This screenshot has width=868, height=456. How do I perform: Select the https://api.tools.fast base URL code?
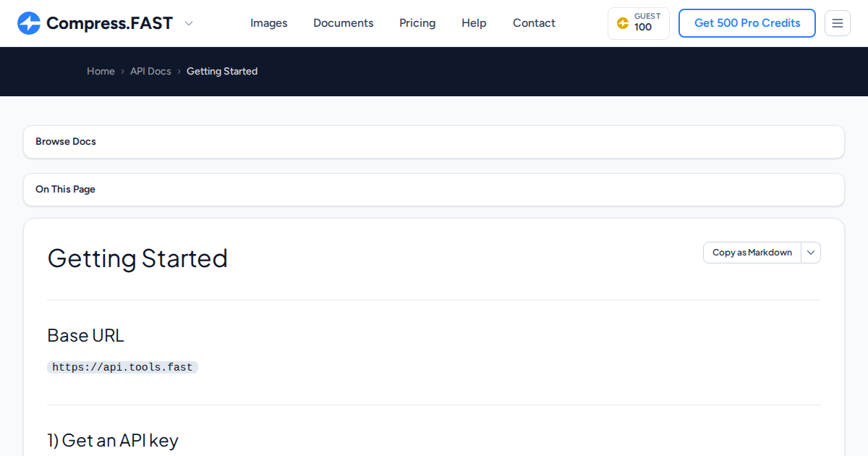click(122, 368)
